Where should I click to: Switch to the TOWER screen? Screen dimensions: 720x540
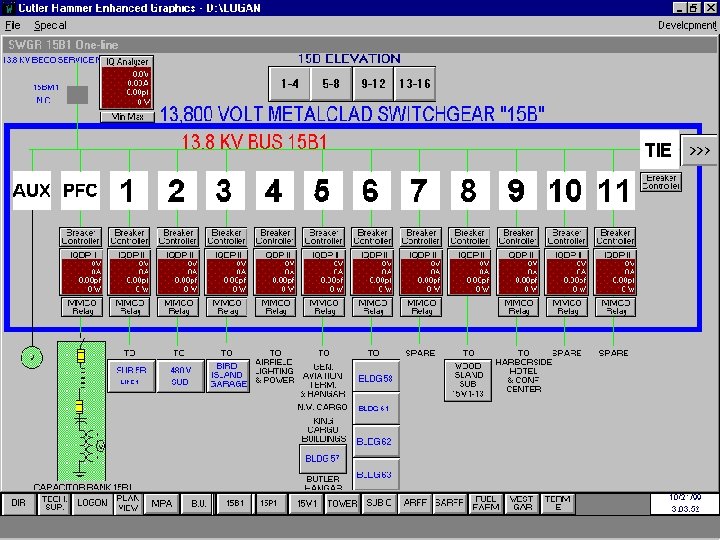pos(342,504)
